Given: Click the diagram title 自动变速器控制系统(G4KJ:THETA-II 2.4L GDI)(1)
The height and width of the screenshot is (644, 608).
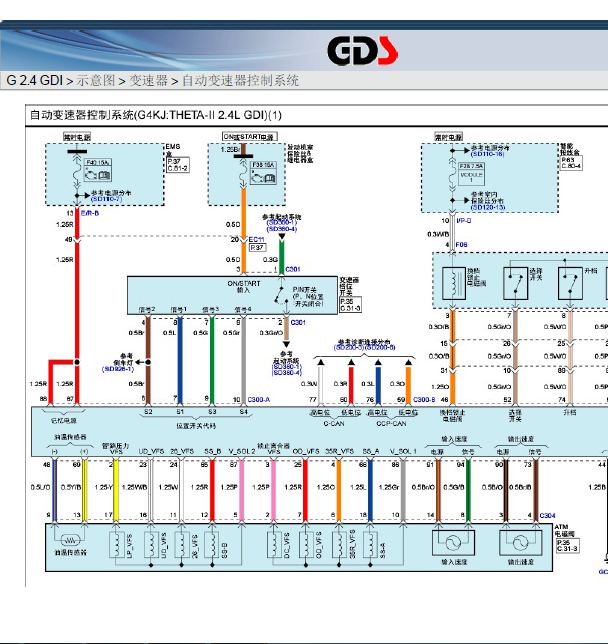Looking at the screenshot, I should click(x=156, y=115).
